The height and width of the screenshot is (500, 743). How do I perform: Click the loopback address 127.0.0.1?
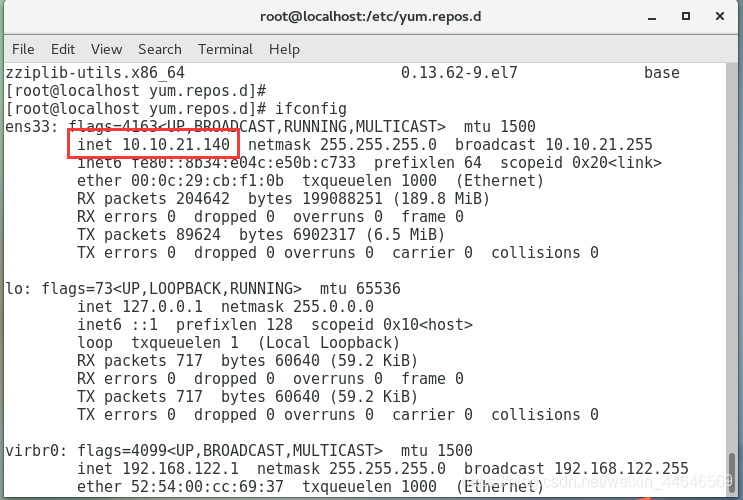tap(162, 307)
